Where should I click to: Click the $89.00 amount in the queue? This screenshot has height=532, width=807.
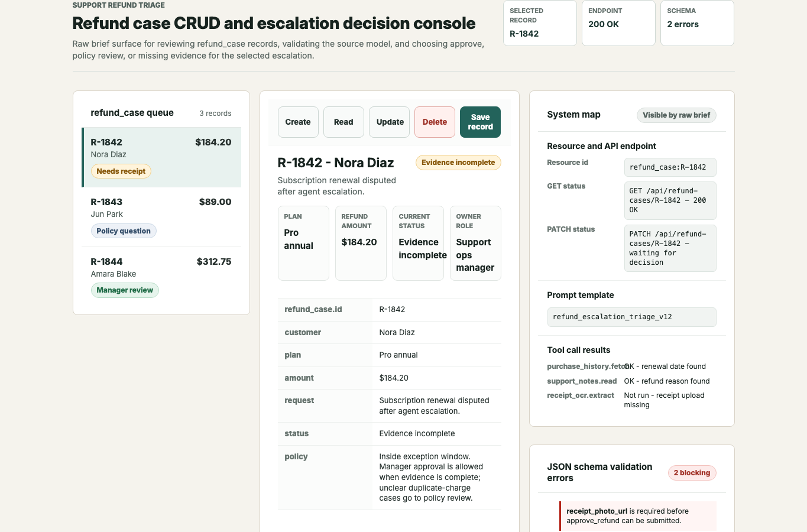[x=215, y=202]
